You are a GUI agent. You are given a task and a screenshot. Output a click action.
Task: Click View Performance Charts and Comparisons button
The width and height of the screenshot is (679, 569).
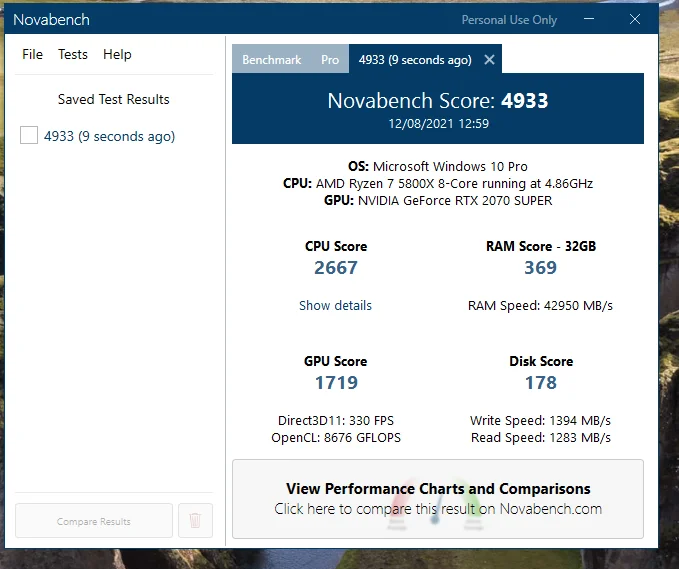pos(438,499)
